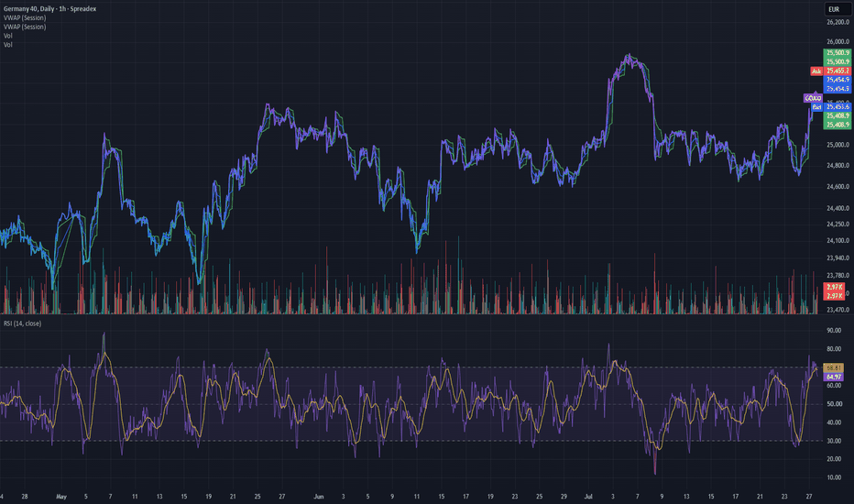Click the purple 64.97 RSI value label
The height and width of the screenshot is (504, 854).
click(x=833, y=377)
